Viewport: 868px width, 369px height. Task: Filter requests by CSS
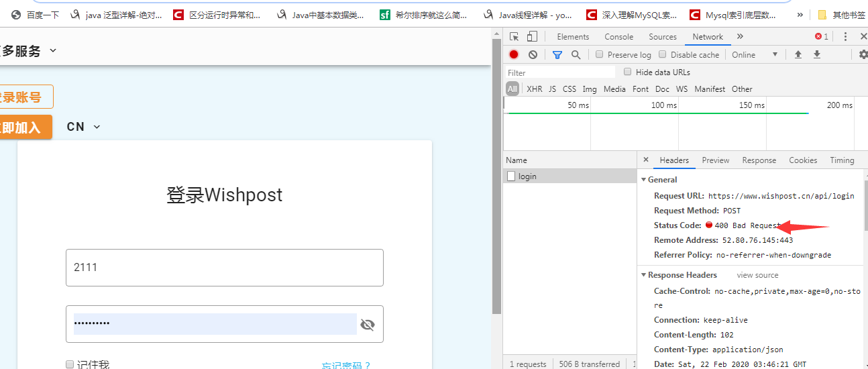coord(569,89)
